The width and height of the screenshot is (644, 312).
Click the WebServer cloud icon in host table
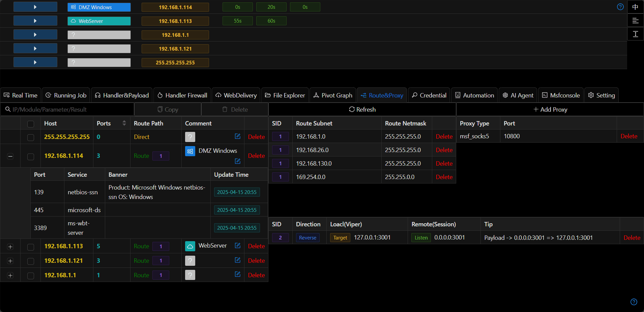pos(190,246)
